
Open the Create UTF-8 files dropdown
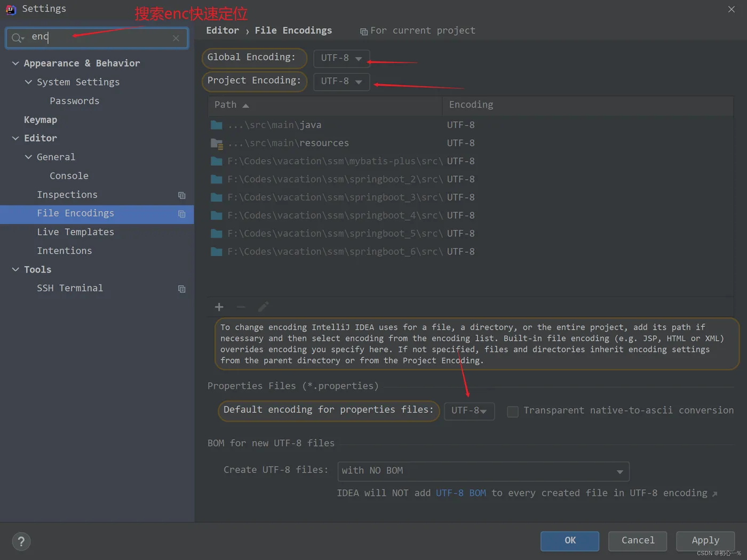point(483,471)
